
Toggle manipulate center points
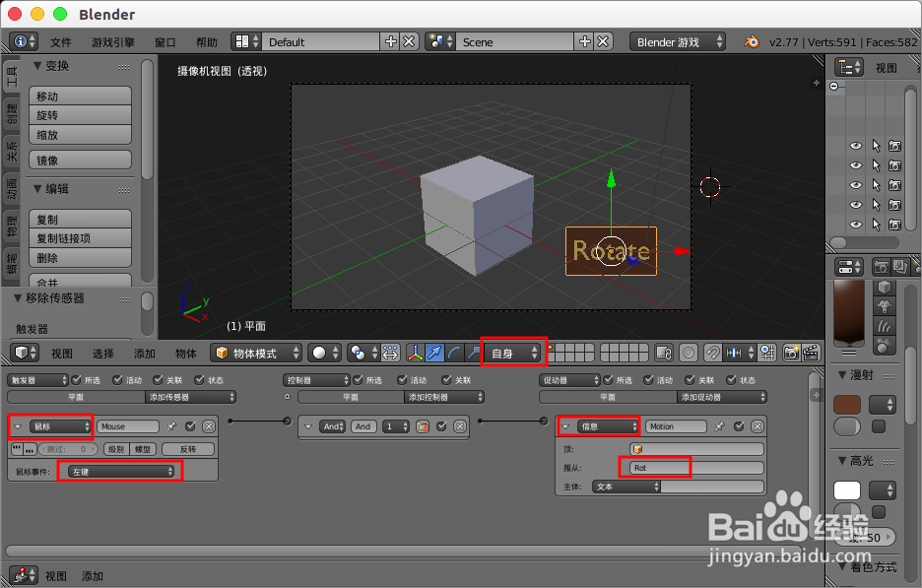tap(390, 353)
